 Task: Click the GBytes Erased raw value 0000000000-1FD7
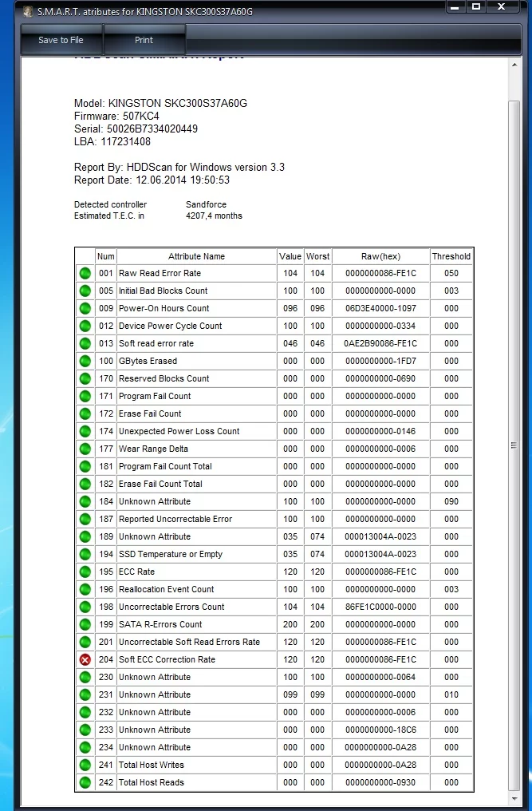click(380, 361)
